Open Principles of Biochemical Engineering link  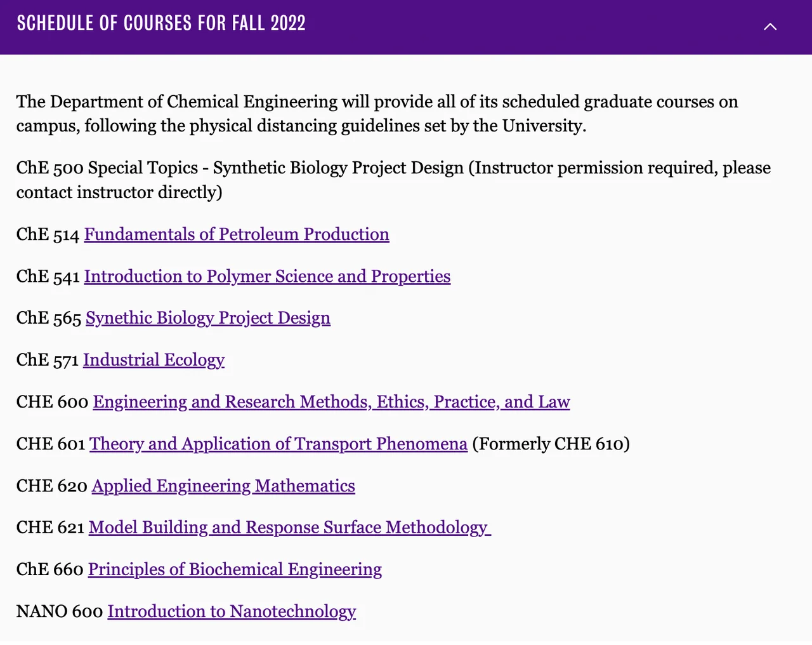coord(235,569)
